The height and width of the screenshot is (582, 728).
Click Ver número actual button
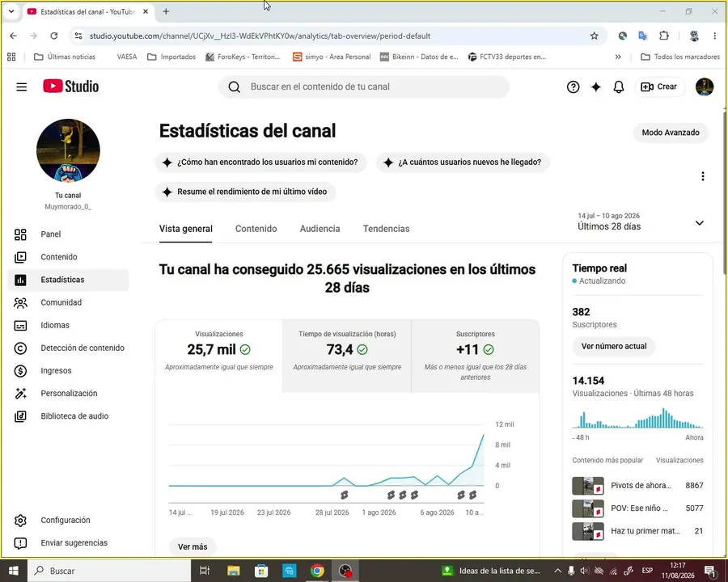point(614,346)
